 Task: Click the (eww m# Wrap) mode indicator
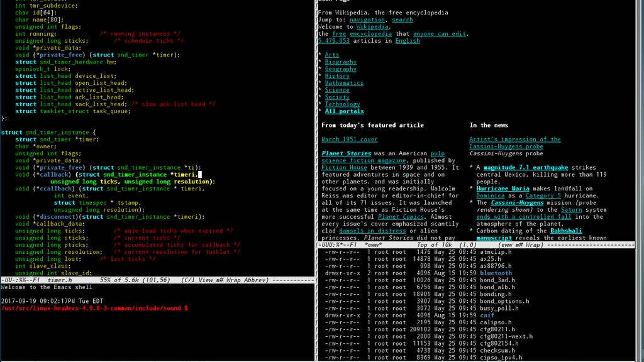pyautogui.click(x=521, y=245)
